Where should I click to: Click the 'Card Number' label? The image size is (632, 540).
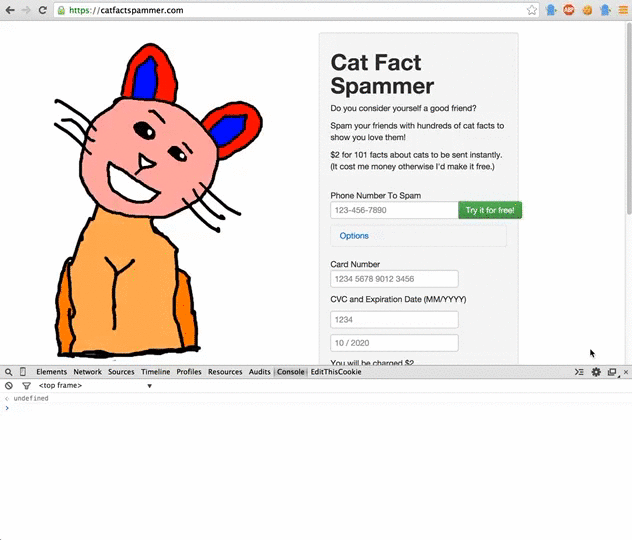coord(355,264)
